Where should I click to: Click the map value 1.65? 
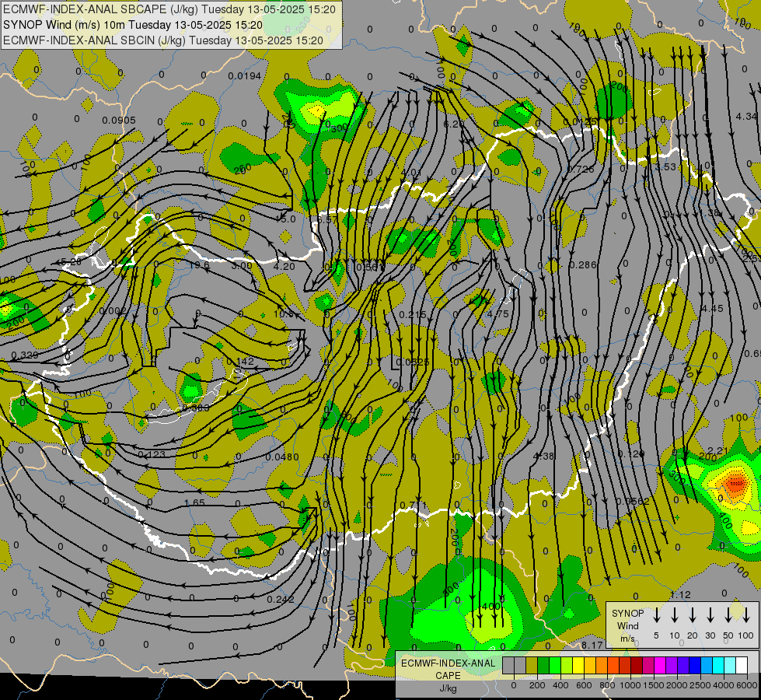(194, 502)
